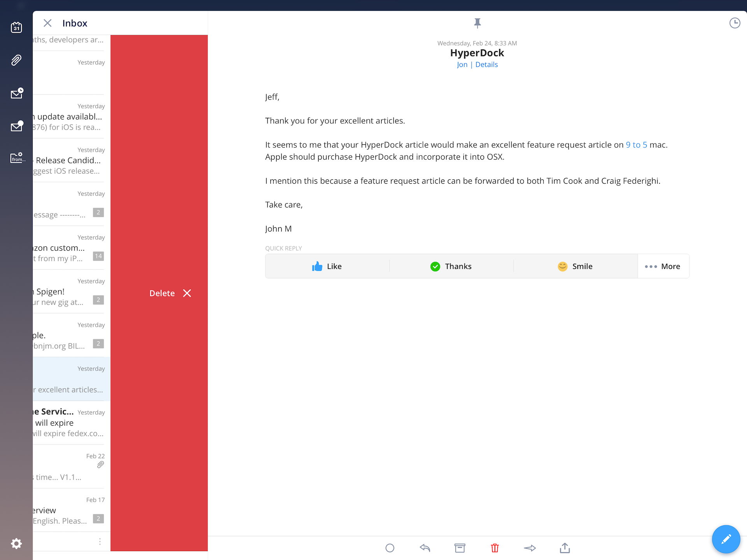This screenshot has height=560, width=747.
Task: Delete email with red trash icon
Action: (494, 548)
